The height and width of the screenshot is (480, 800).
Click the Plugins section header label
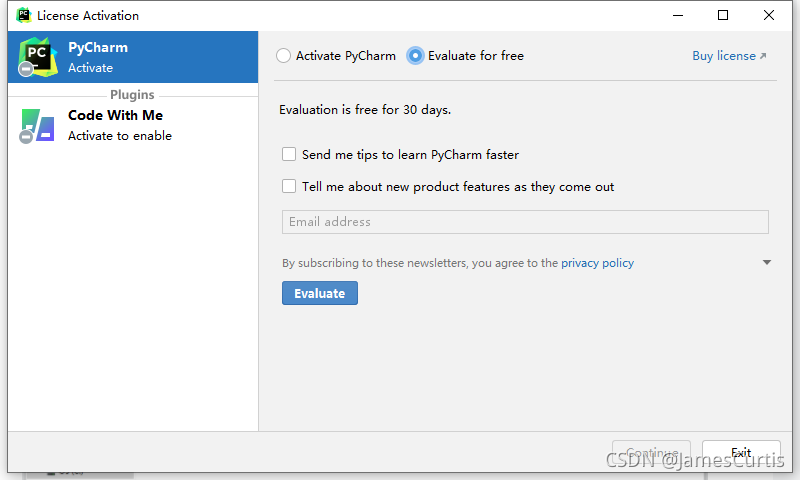point(132,95)
